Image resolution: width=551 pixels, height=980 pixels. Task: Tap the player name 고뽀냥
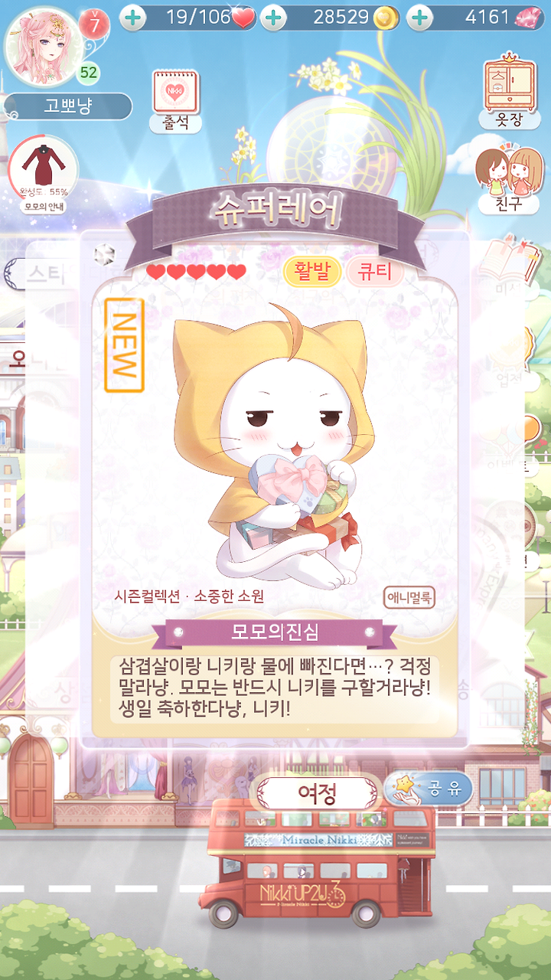tap(67, 106)
